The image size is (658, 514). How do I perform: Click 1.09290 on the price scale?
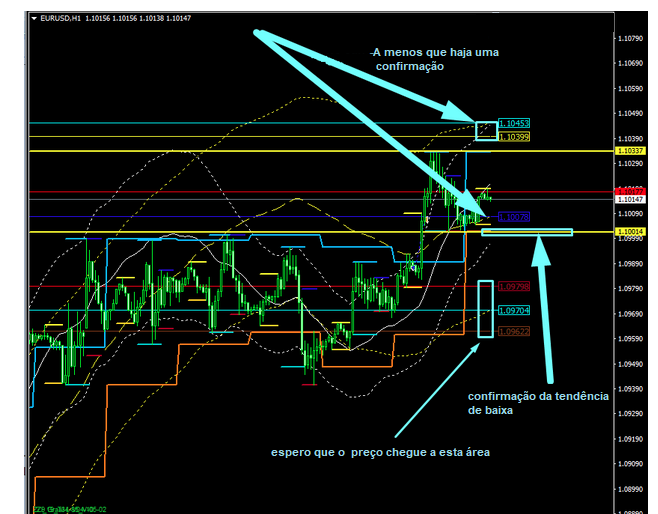[630, 414]
